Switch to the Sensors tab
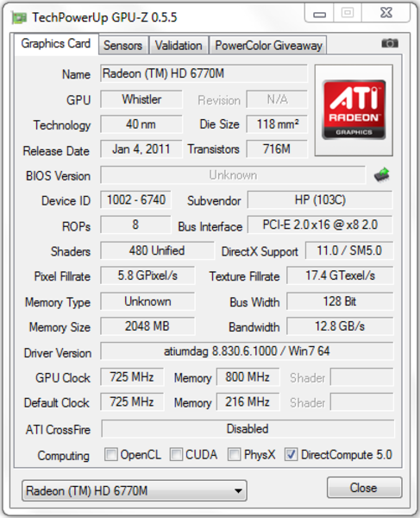420x518 pixels. [x=122, y=45]
